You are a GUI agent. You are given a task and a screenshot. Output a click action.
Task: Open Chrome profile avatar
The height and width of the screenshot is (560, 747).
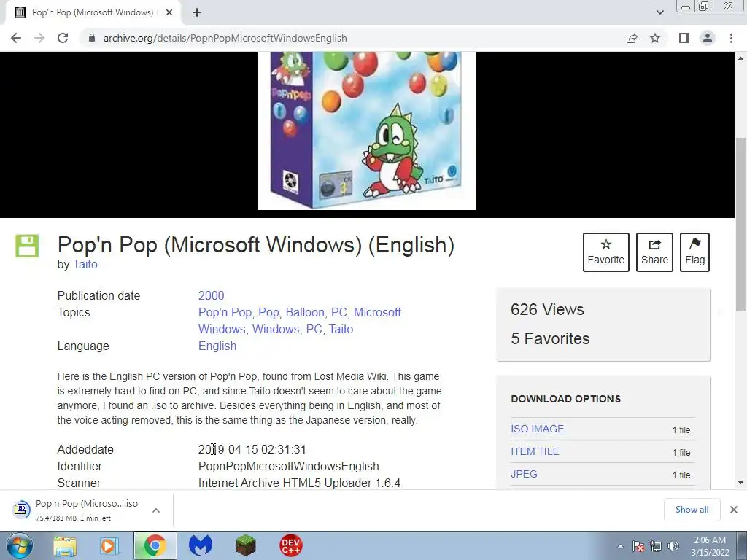(708, 38)
